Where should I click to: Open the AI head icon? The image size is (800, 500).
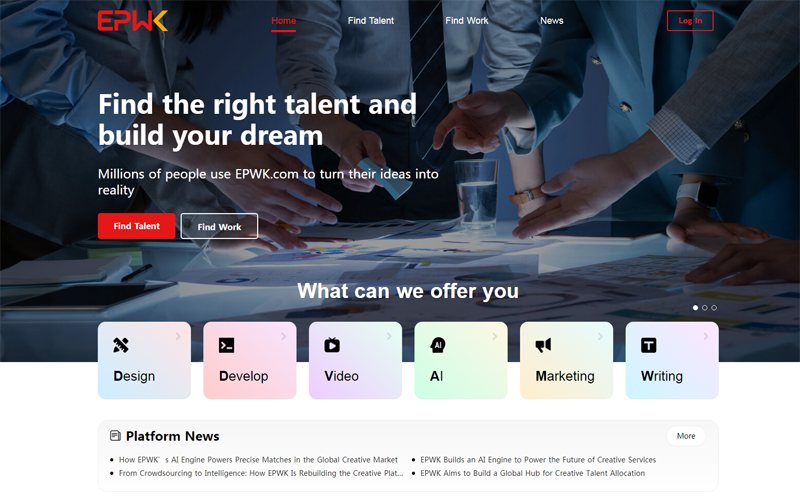438,345
